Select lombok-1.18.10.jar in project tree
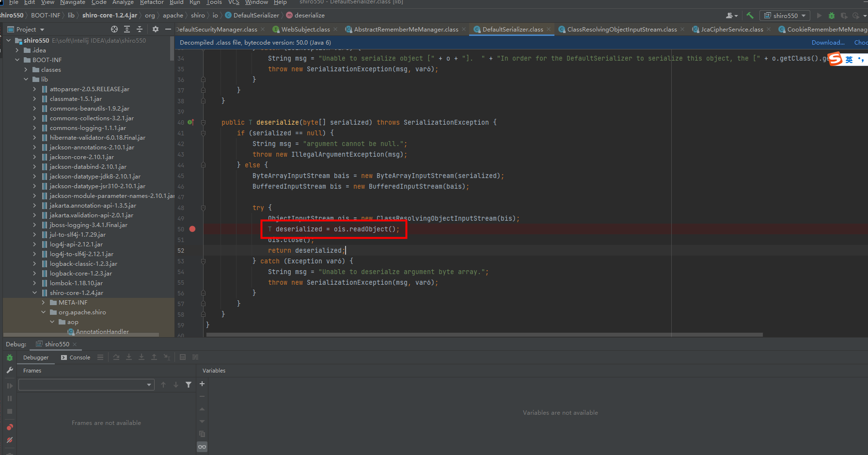Viewport: 868px width, 455px height. (x=76, y=283)
